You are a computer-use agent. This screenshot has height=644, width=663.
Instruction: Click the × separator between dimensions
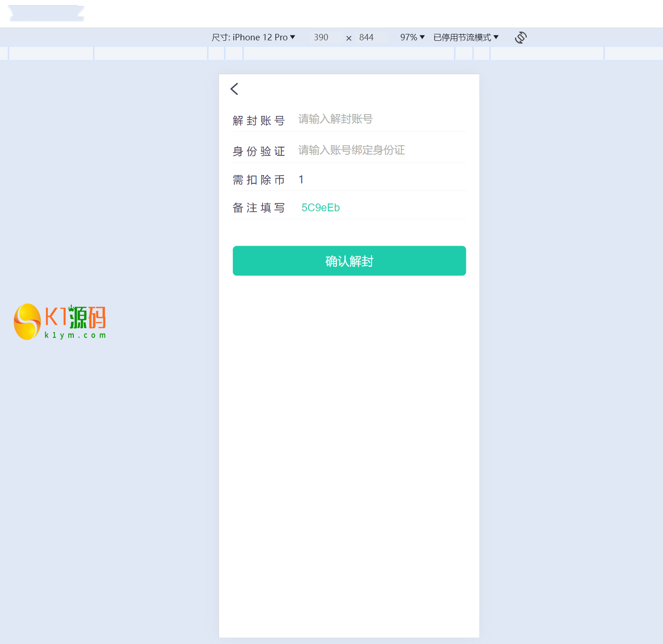349,38
